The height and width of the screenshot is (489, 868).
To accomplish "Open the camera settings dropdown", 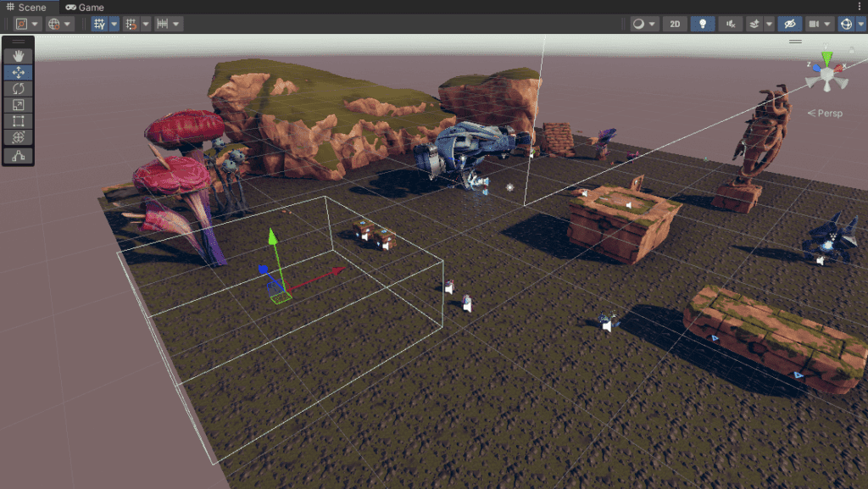I will point(828,23).
